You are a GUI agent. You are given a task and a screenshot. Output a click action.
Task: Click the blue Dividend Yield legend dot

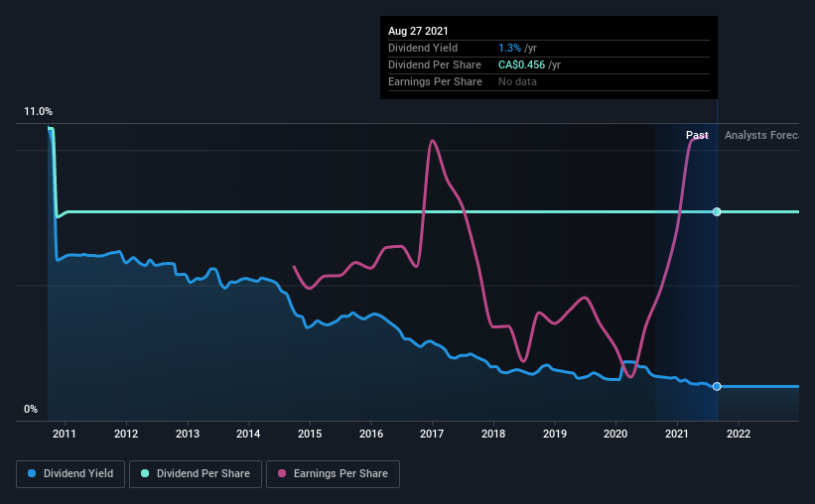pyautogui.click(x=32, y=473)
